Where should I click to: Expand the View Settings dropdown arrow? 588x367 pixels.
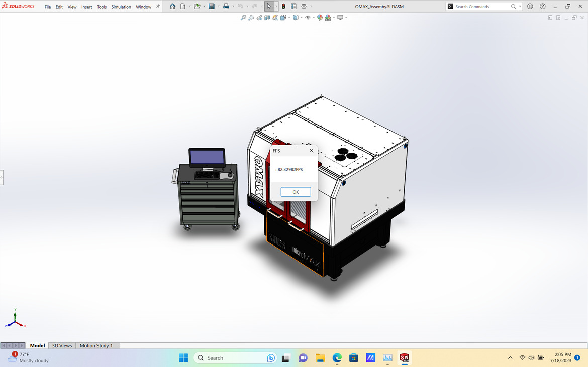tap(346, 17)
